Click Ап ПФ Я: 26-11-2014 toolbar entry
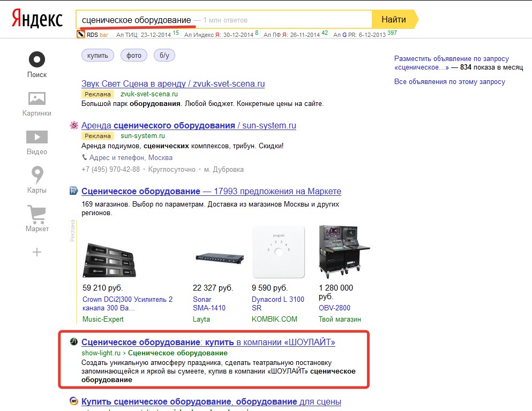The width and height of the screenshot is (532, 411). point(296,34)
